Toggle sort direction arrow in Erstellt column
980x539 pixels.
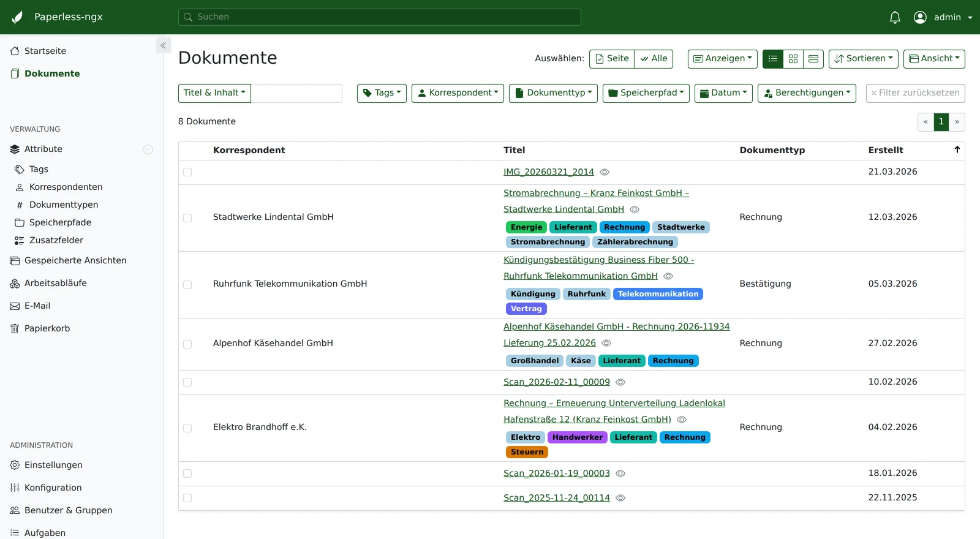click(957, 150)
